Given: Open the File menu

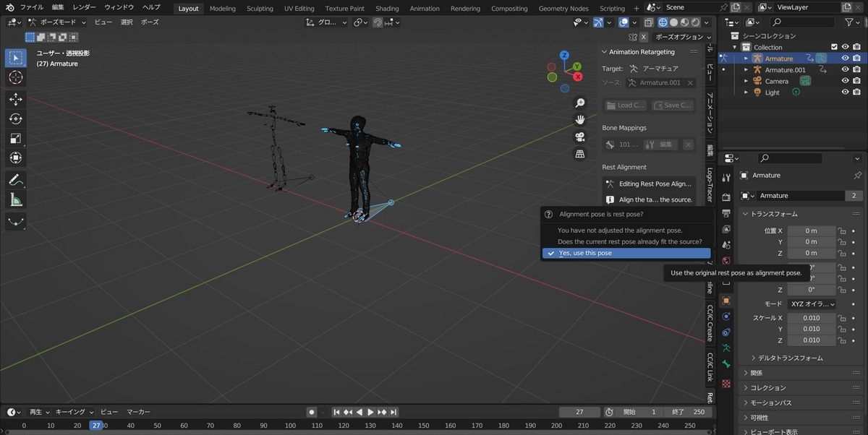Looking at the screenshot, I should [x=31, y=7].
